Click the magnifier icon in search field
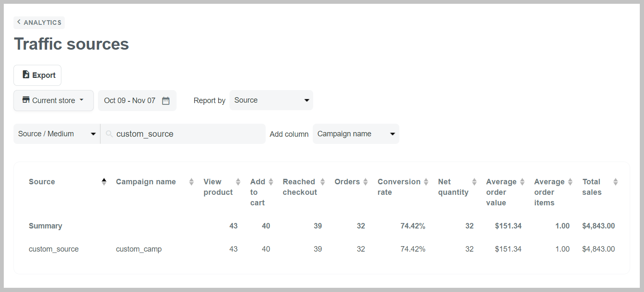The width and height of the screenshot is (644, 292). [x=109, y=134]
